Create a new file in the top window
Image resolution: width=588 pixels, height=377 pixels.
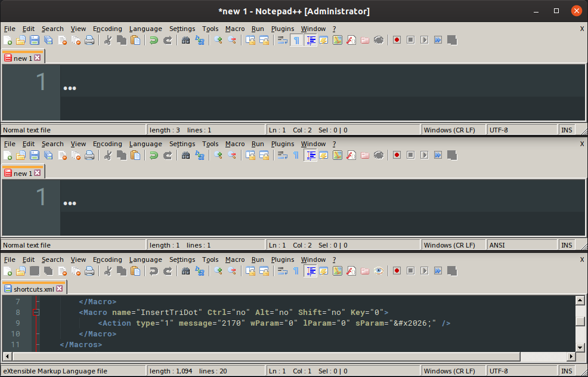pos(8,40)
